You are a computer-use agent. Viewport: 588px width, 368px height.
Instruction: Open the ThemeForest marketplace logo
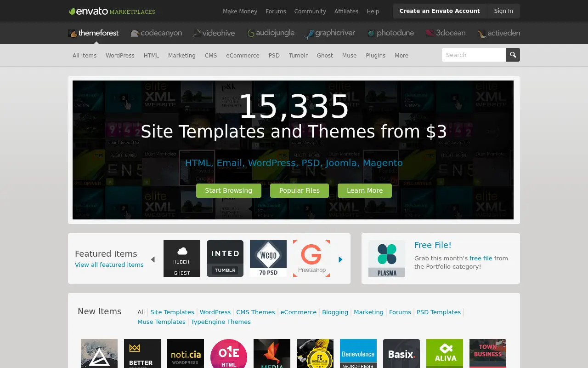(x=93, y=33)
